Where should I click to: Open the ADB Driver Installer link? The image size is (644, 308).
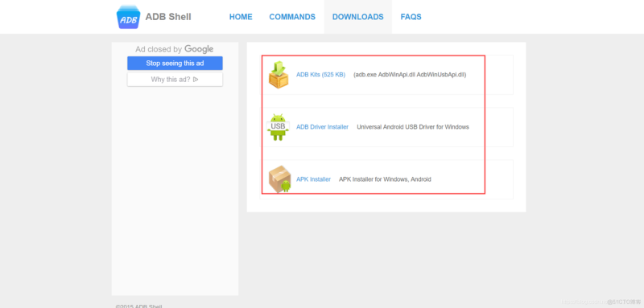[x=323, y=127]
